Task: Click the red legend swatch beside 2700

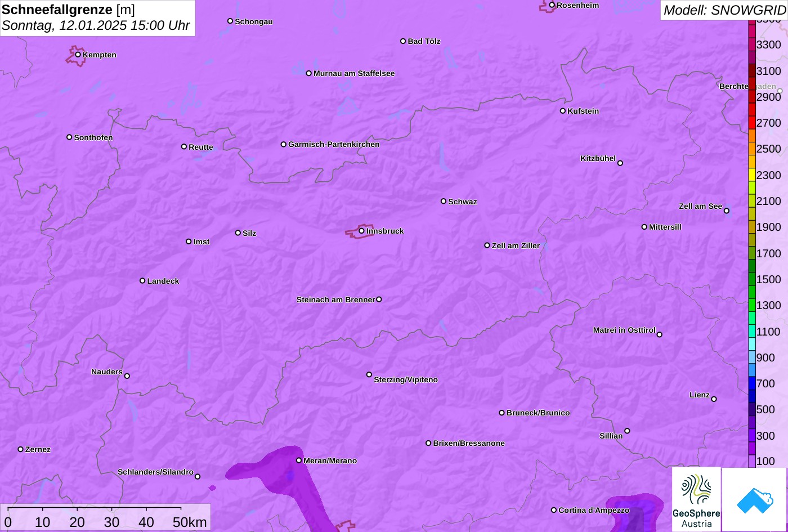Action: tap(752, 123)
